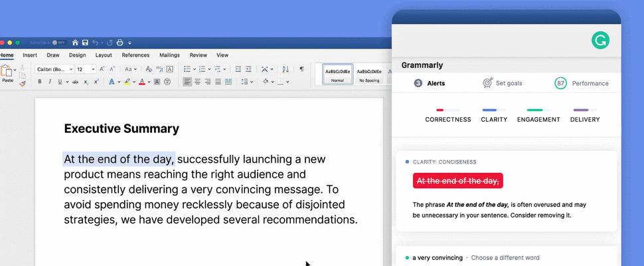This screenshot has height=266, width=644.
Task: Open the highlight color dropdown arrow
Action: (x=134, y=82)
